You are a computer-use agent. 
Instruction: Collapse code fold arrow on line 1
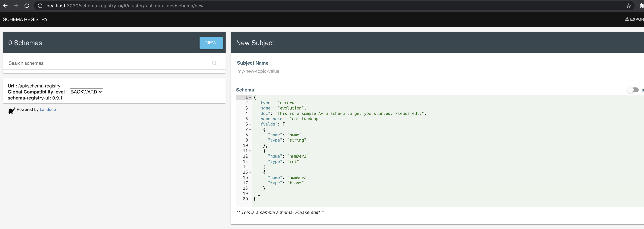(250, 97)
